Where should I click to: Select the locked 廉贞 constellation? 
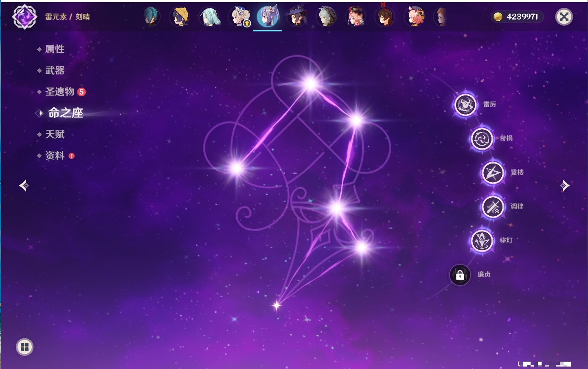pos(460,275)
